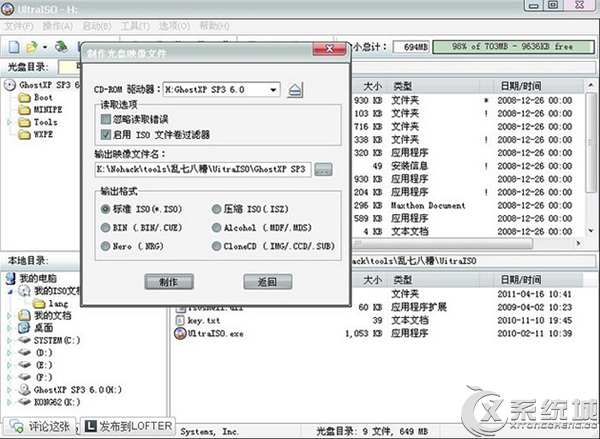
Task: Click the scroll-right arrow of the upper list
Action: pos(578,243)
